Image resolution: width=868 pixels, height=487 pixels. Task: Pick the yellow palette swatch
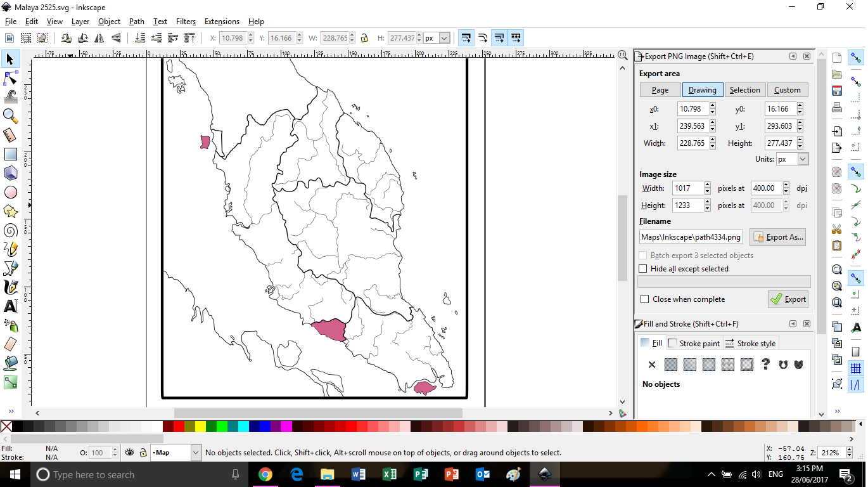pyautogui.click(x=200, y=427)
